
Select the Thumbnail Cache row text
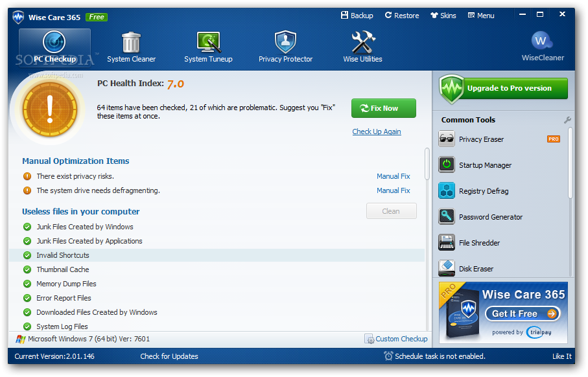tap(63, 269)
